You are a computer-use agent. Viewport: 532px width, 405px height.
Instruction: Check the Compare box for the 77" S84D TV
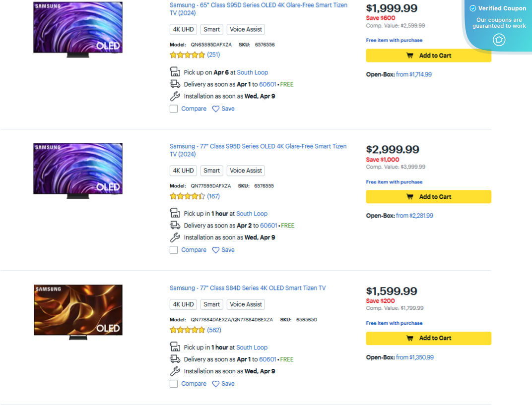(173, 383)
